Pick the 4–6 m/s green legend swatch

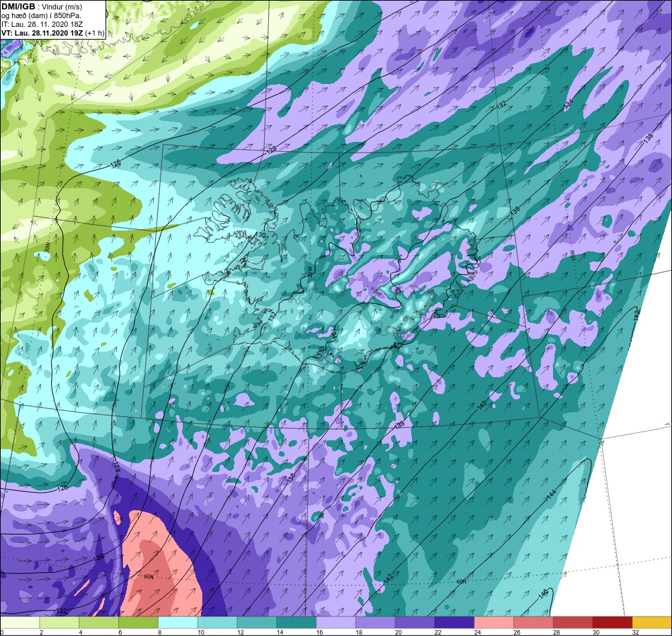tap(99, 622)
